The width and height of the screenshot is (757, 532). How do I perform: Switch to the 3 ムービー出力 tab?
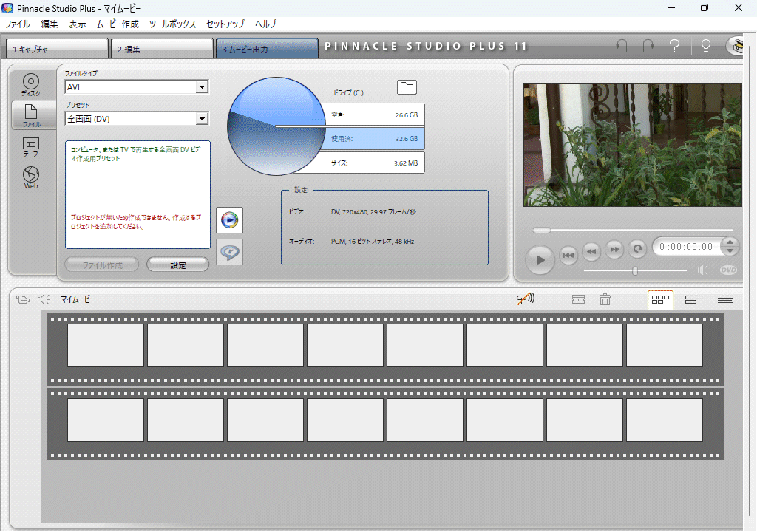coord(267,49)
